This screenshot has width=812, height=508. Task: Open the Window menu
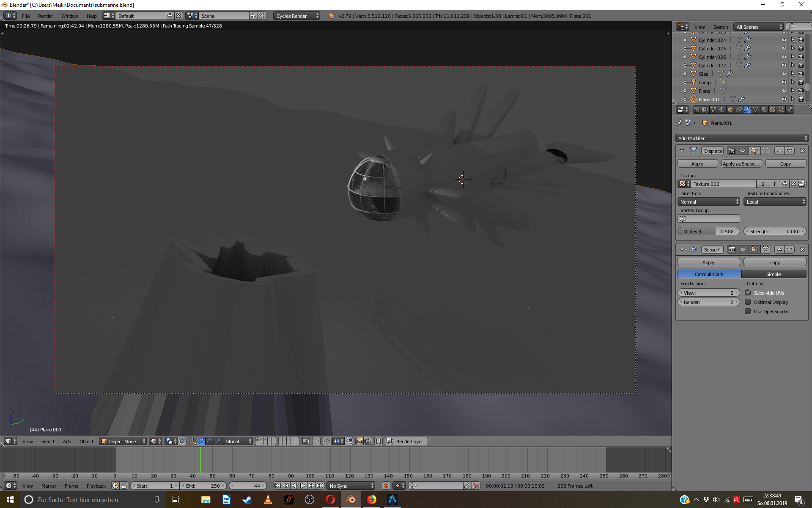point(69,16)
